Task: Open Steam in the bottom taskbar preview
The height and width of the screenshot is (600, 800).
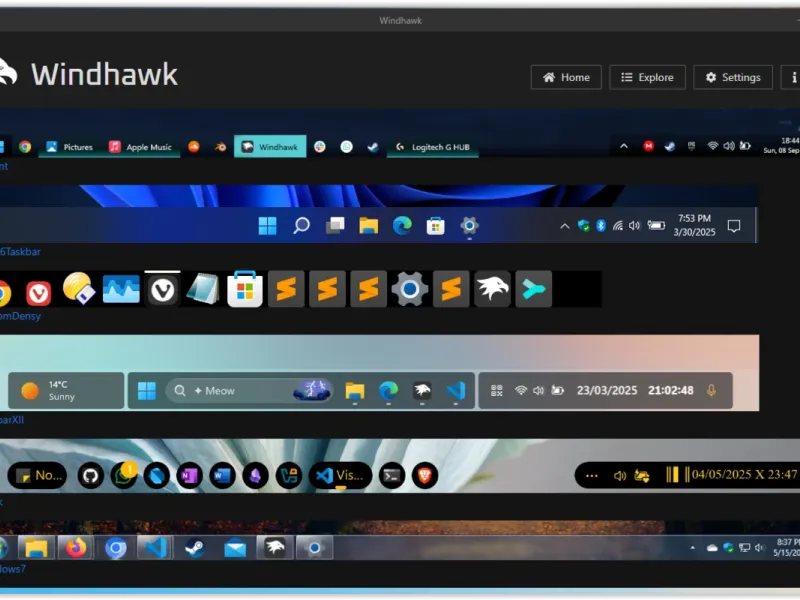Action: pyautogui.click(x=195, y=548)
